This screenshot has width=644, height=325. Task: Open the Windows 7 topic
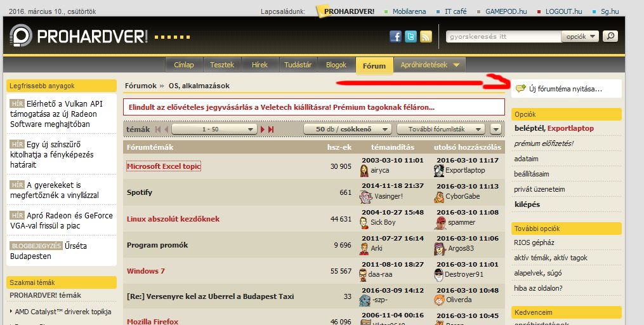click(x=145, y=271)
